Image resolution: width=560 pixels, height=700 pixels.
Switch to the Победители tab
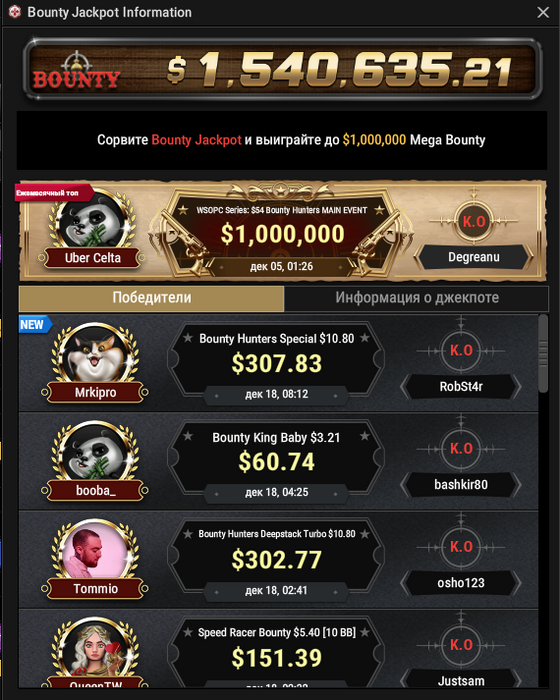click(x=151, y=298)
